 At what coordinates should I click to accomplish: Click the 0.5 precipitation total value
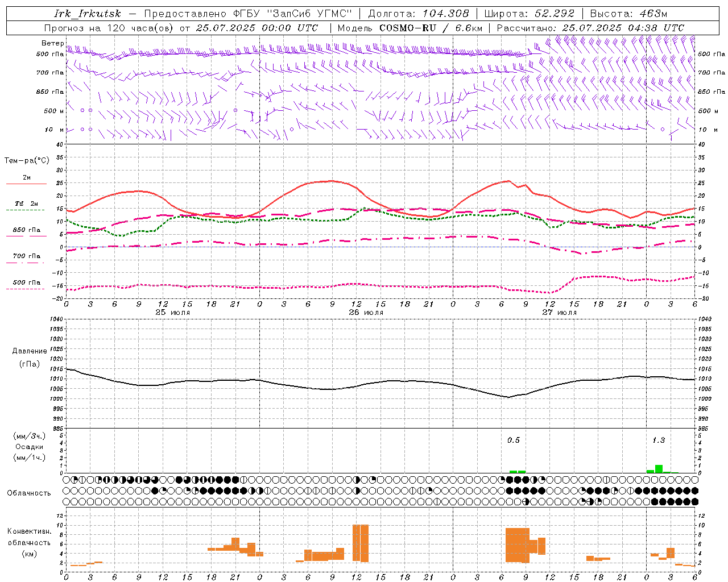coord(514,440)
